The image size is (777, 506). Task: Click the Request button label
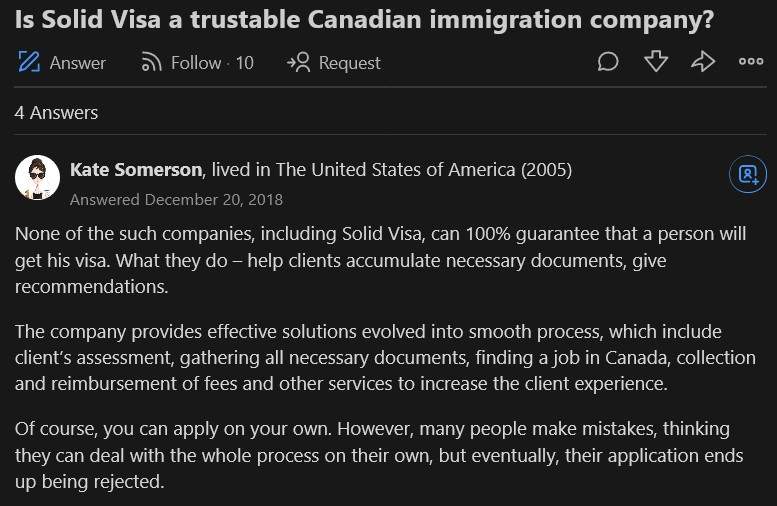(349, 63)
